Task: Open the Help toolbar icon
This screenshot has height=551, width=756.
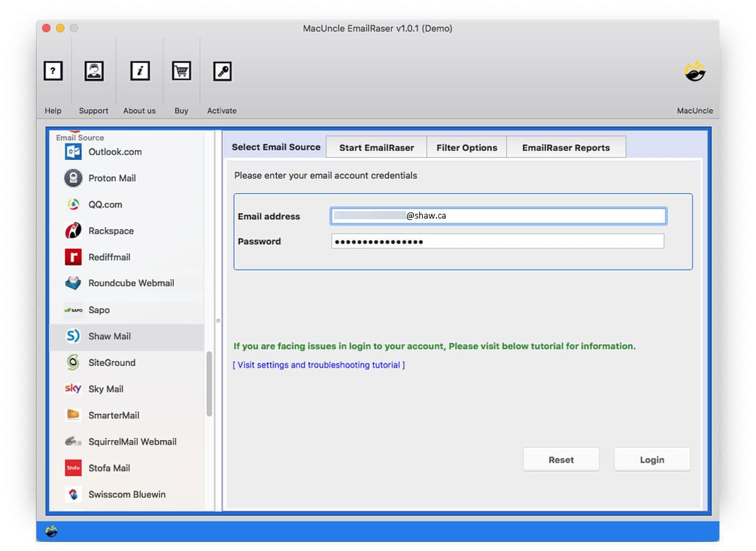Action: 53,71
